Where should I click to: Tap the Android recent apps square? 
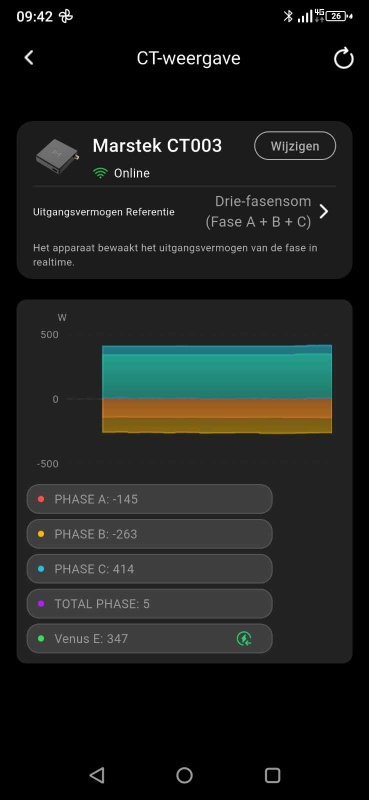(273, 776)
